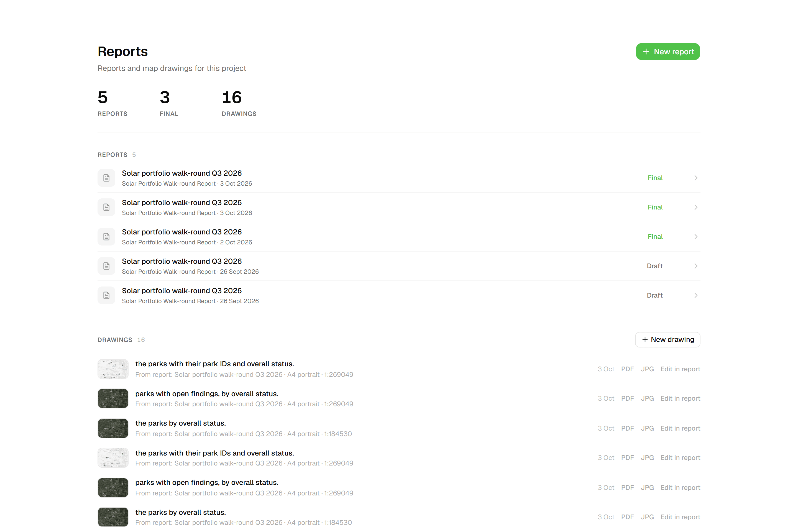Click 'Edit in report' on the first drawing row

click(680, 369)
